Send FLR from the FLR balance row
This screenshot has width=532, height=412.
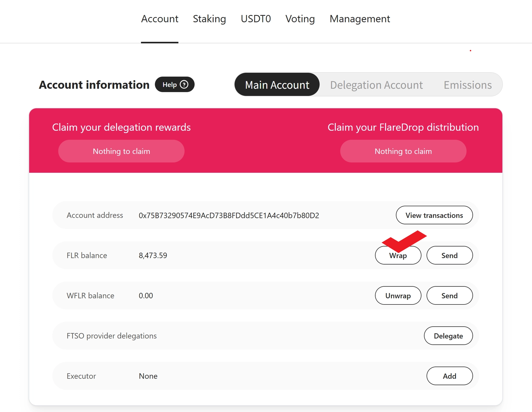(449, 255)
